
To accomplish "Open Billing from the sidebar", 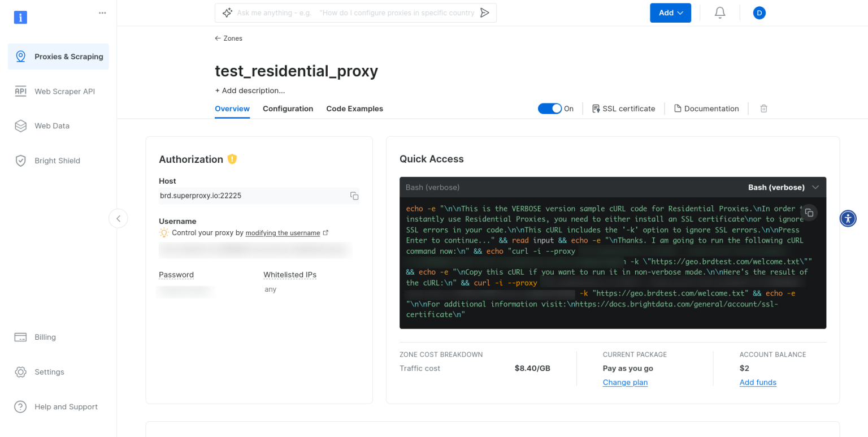I will point(45,337).
